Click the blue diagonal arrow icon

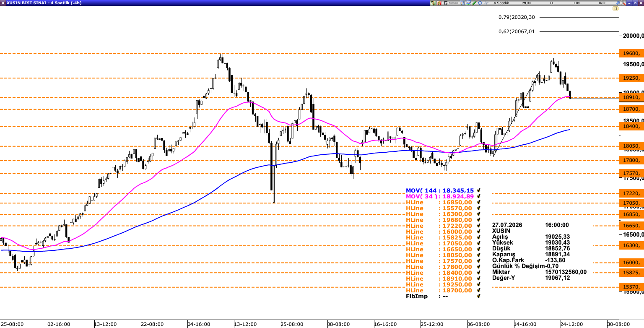[618, 3]
